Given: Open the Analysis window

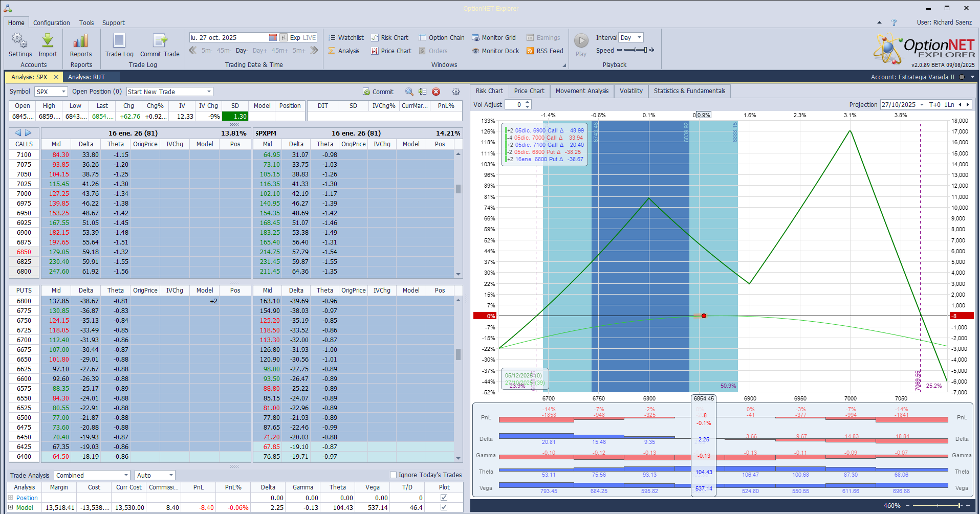Looking at the screenshot, I should [344, 51].
